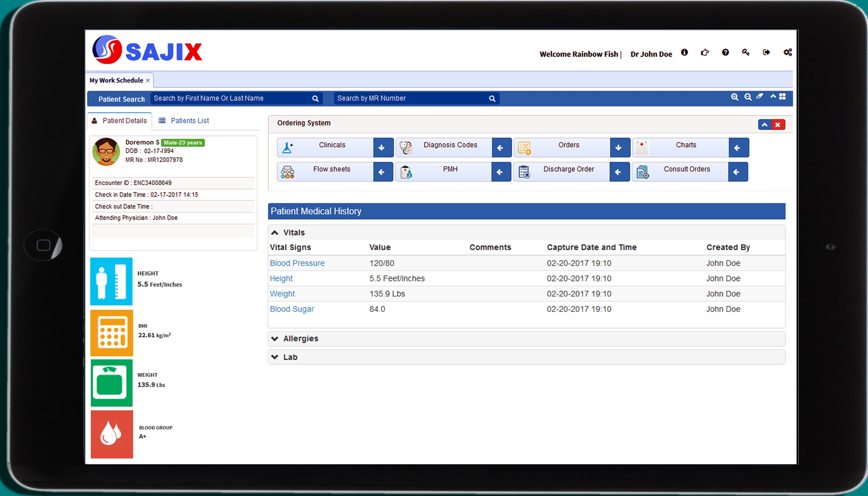Click the question mark help icon
Screen dimensions: 868x496
(x=725, y=52)
